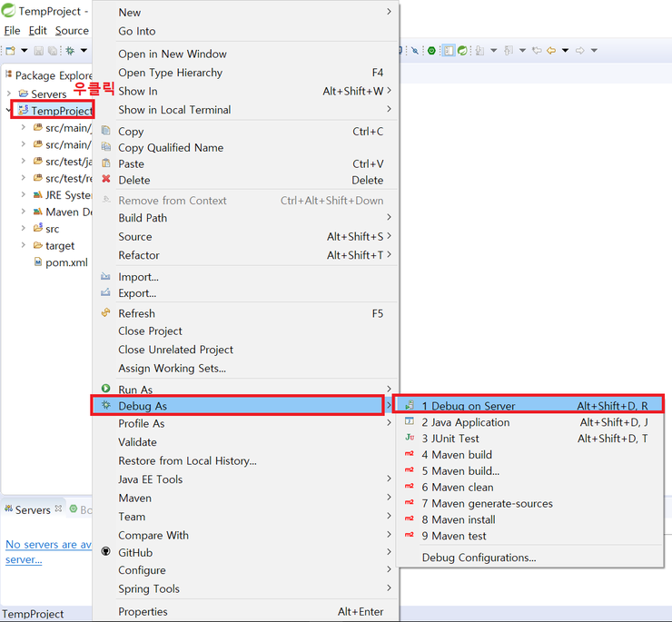Open Debug Configurations... dialog
672x622 pixels.
(479, 558)
